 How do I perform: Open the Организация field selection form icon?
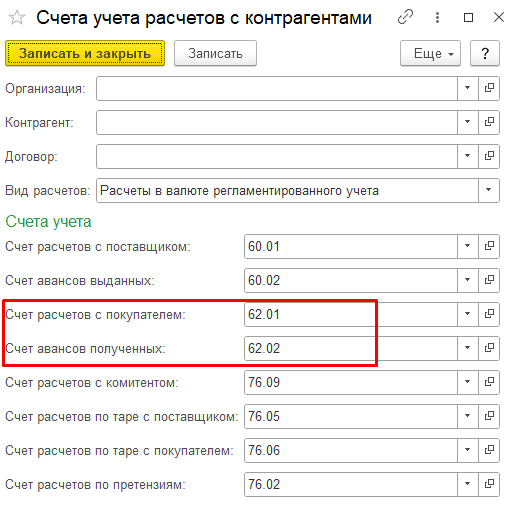(489, 88)
